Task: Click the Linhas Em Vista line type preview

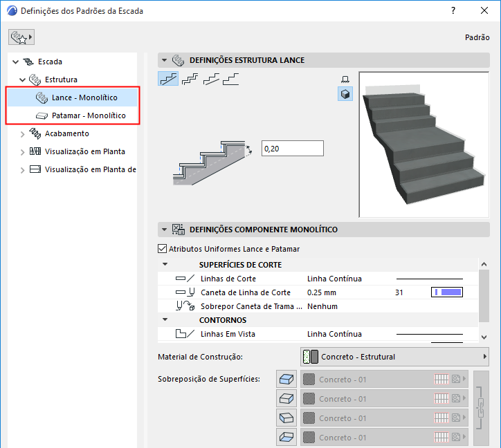Action: click(x=430, y=334)
